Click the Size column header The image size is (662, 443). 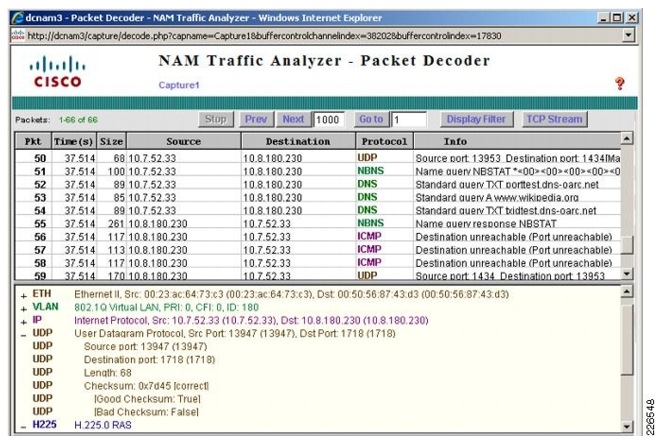click(x=111, y=141)
